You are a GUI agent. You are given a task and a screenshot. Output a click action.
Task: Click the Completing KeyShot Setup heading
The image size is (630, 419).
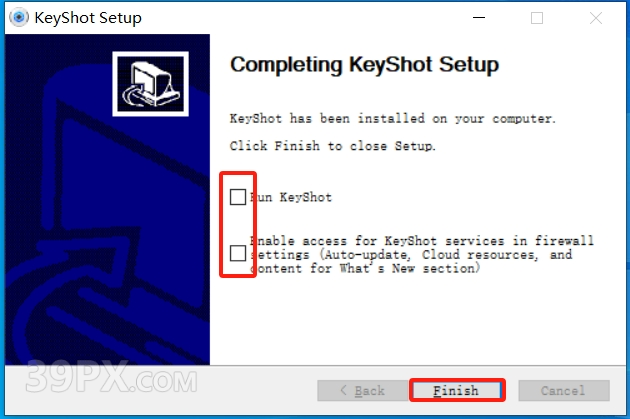[364, 64]
